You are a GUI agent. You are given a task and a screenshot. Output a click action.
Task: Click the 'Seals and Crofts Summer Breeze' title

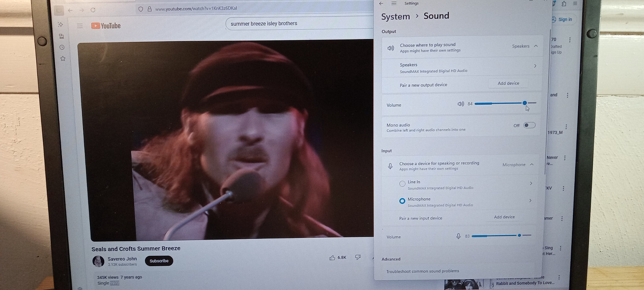click(x=136, y=249)
